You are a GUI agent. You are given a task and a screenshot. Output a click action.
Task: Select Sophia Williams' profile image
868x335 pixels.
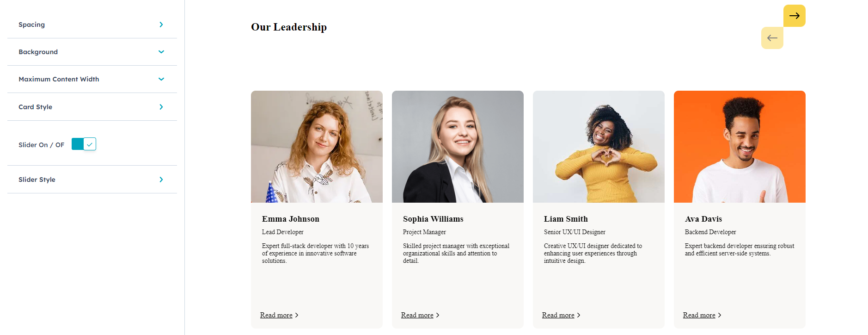tap(458, 147)
